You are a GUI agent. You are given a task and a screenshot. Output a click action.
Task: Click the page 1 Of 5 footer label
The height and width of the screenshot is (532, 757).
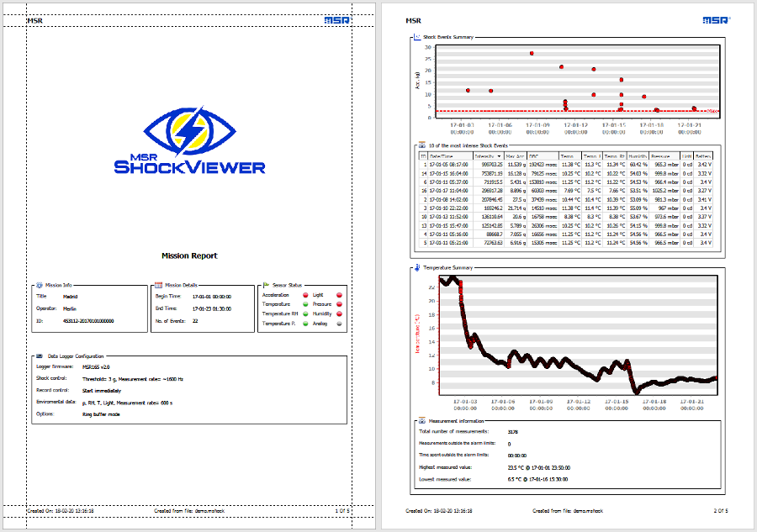coord(342,511)
